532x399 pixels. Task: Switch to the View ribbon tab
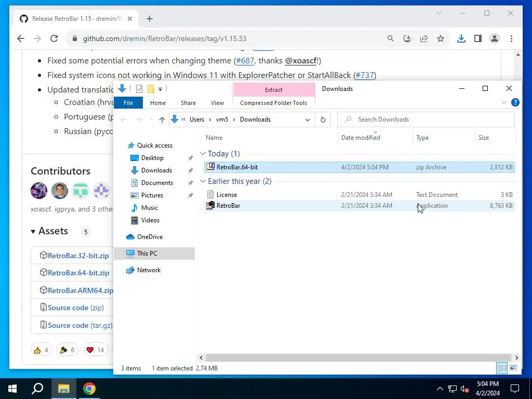[x=217, y=103]
